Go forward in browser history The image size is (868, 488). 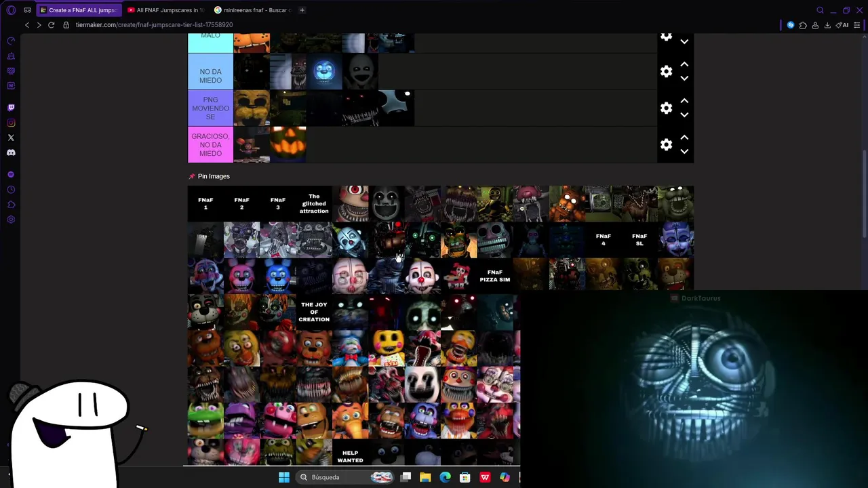coord(39,25)
